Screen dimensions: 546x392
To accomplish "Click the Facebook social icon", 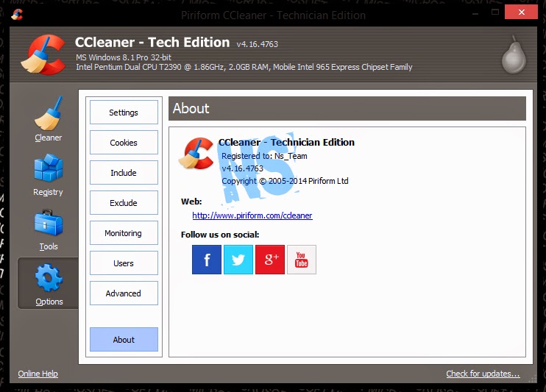I will (x=207, y=260).
